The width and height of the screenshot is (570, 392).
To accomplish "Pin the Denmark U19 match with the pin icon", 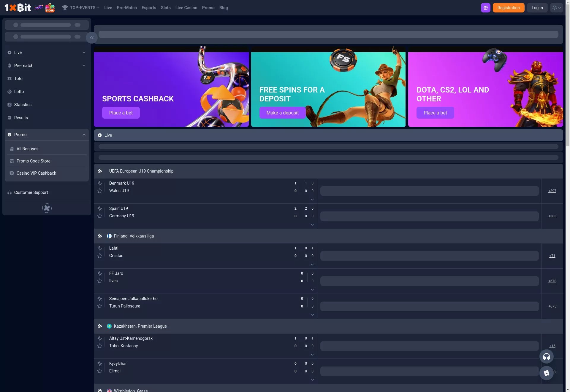I will 100,184.
